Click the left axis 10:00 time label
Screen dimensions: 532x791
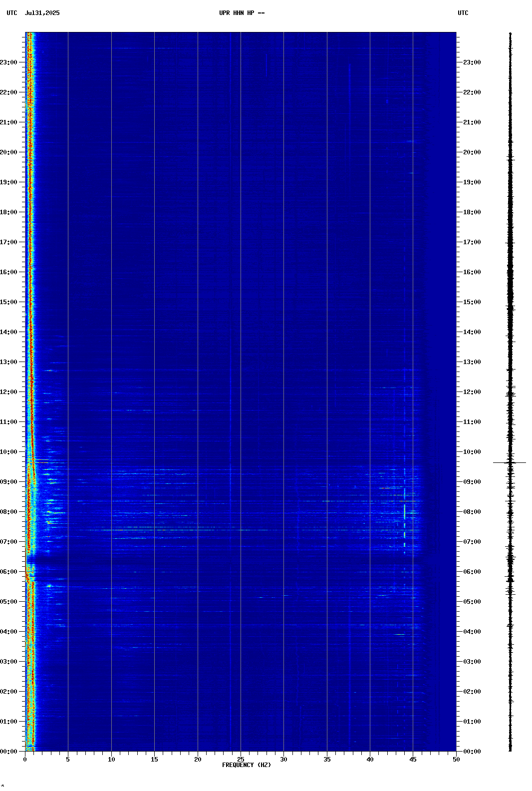[8, 452]
